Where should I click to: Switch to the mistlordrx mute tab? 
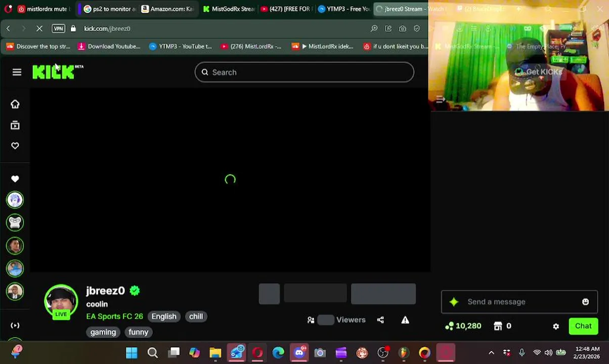(x=43, y=9)
